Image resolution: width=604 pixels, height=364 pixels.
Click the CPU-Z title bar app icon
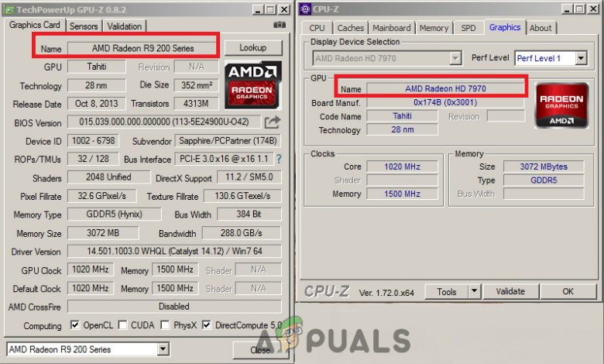(x=305, y=9)
